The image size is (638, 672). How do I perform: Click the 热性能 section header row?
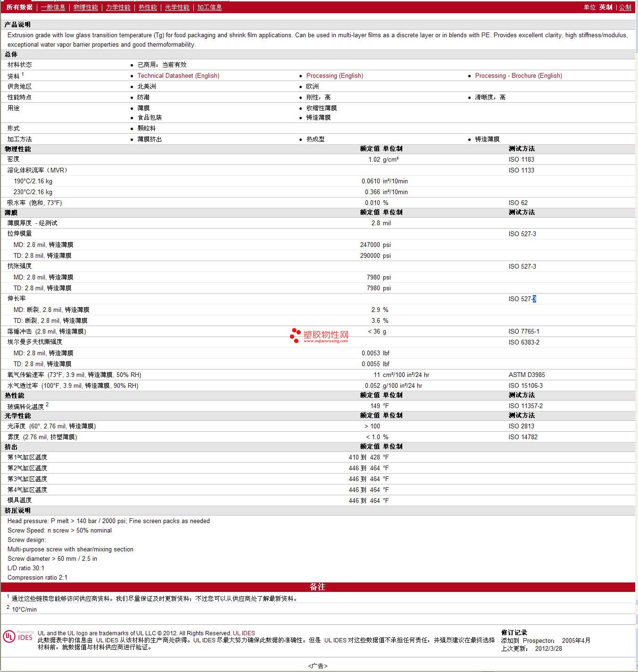pos(318,395)
